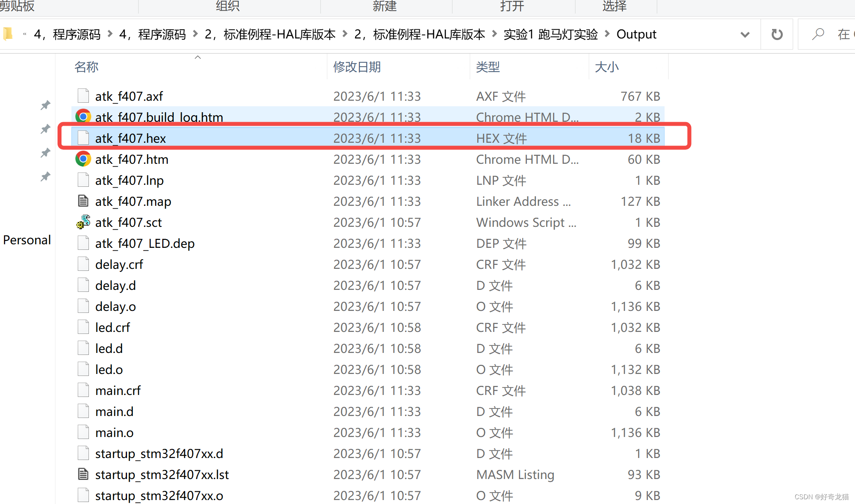Refresh the Output folder view
The width and height of the screenshot is (855, 504).
click(777, 34)
